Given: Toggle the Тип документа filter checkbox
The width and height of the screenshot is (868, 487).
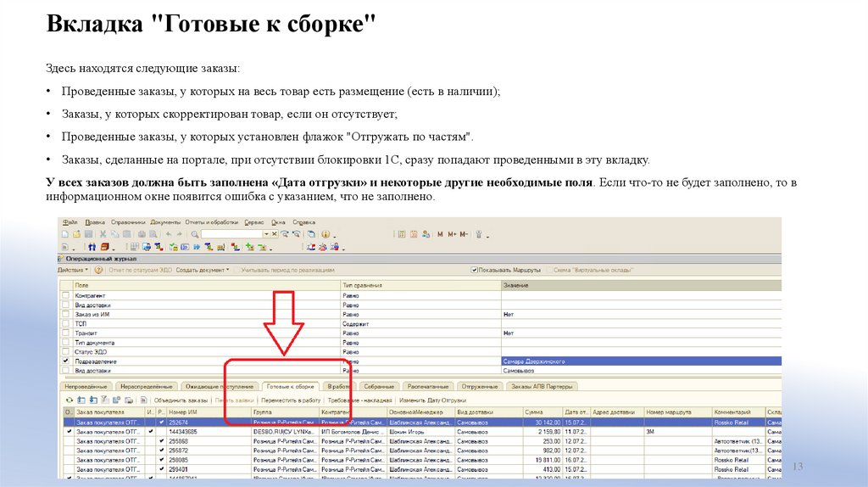Looking at the screenshot, I should pyautogui.click(x=66, y=343).
